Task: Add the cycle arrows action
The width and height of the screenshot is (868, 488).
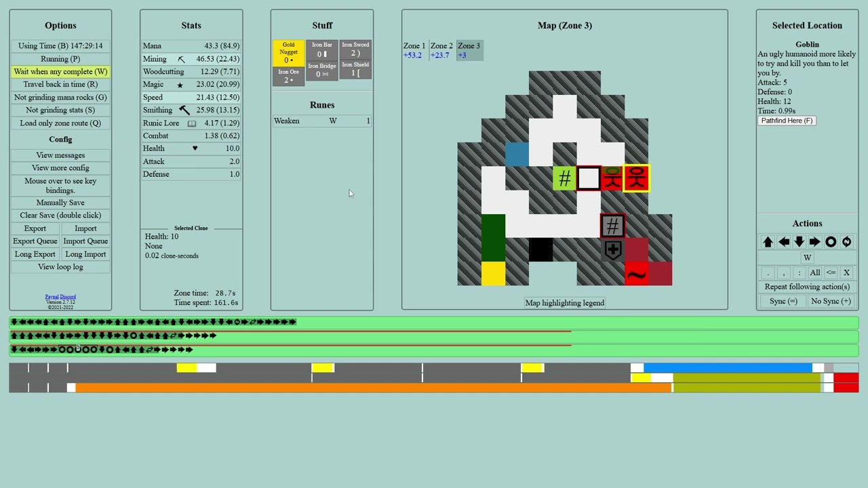Action: tap(846, 242)
